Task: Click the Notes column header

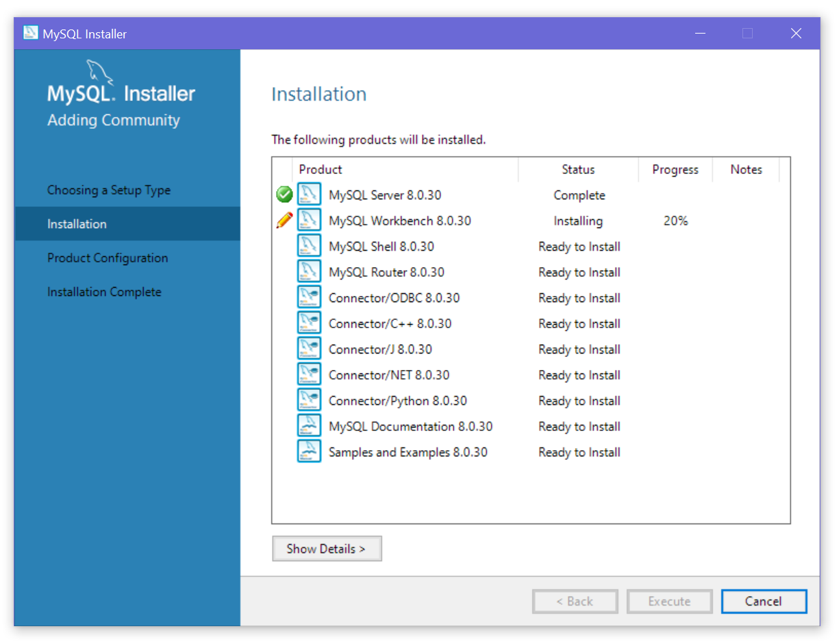Action: click(746, 169)
